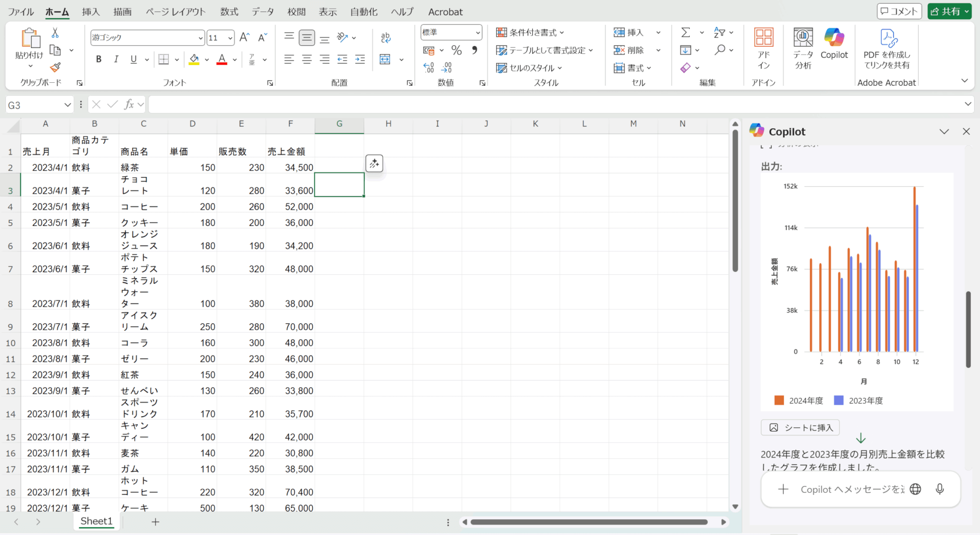
Task: Decrease font size with small A icon
Action: [x=262, y=37]
